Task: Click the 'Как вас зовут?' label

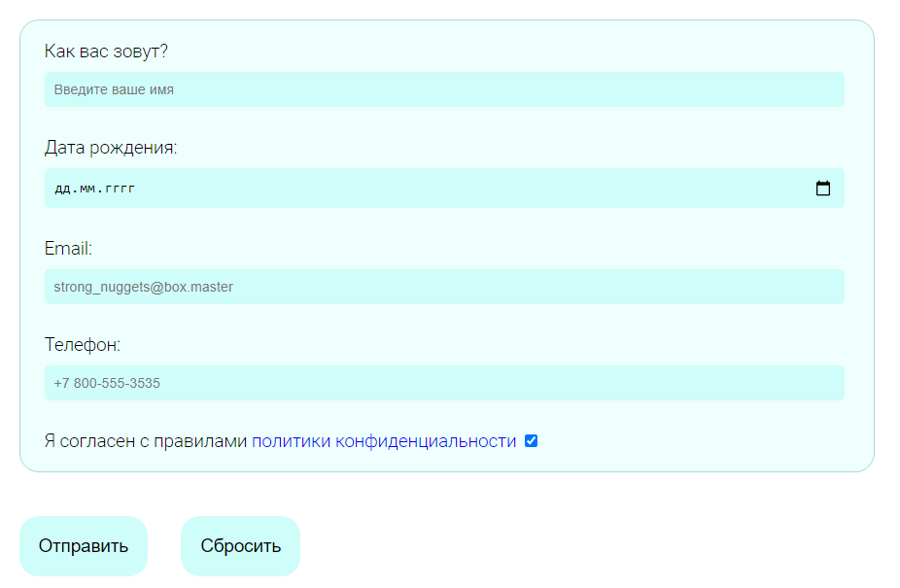Action: coord(106,52)
